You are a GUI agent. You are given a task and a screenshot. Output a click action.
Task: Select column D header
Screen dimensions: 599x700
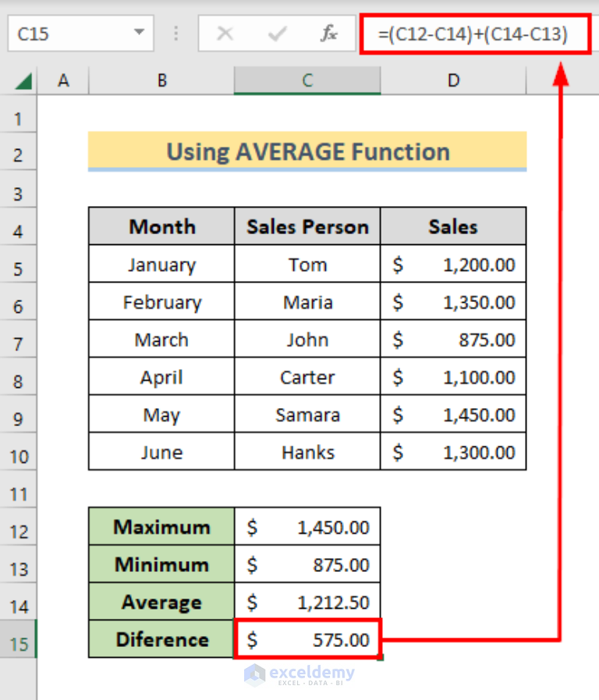pos(453,81)
